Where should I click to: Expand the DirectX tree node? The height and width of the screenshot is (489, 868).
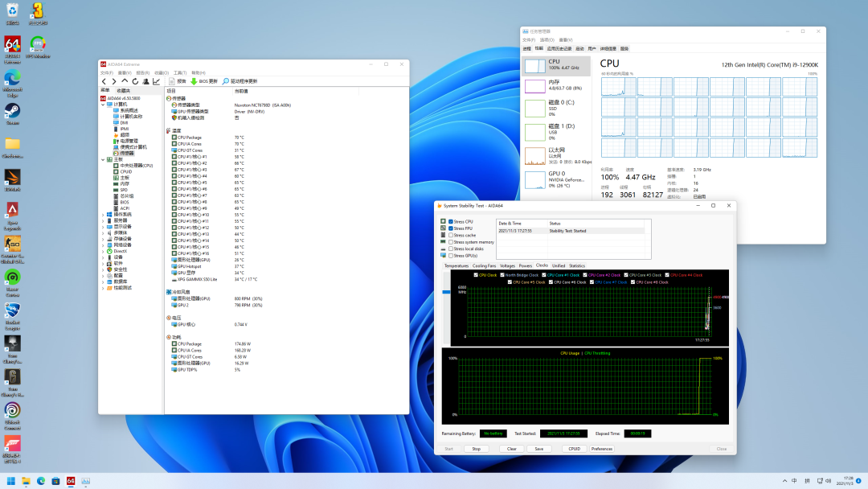click(x=103, y=252)
